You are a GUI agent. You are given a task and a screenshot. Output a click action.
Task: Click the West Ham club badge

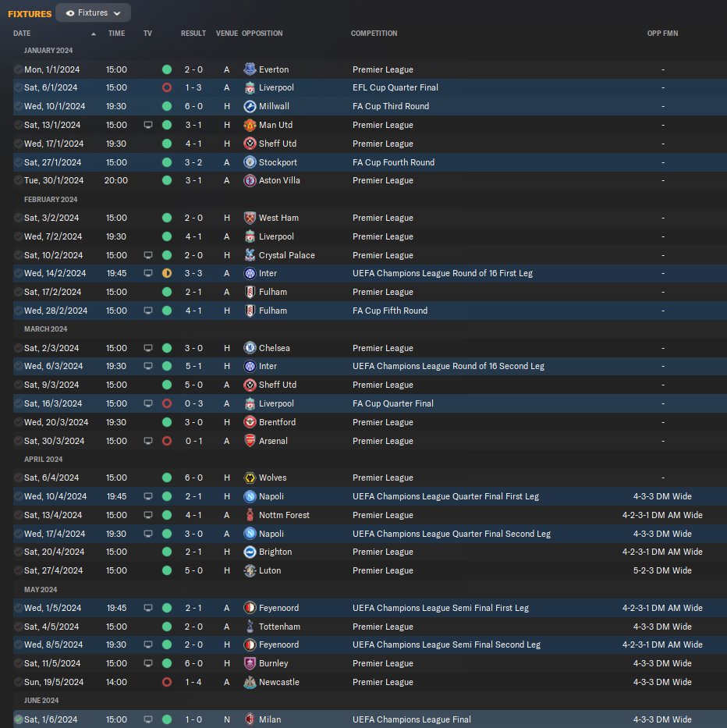tap(250, 218)
